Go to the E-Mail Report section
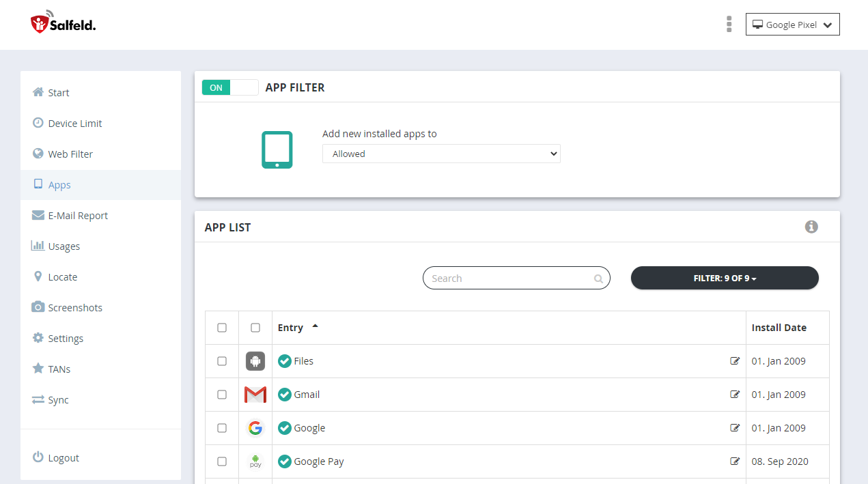Viewport: 868px width, 484px height. (76, 215)
